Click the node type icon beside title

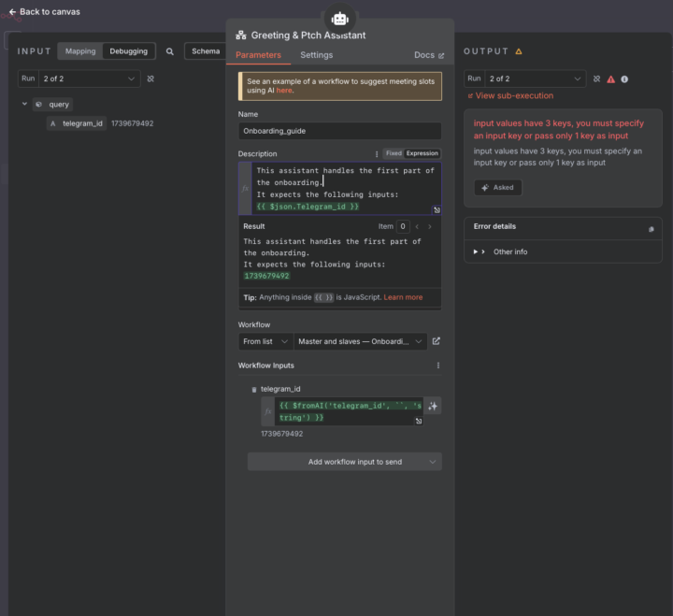[x=241, y=36]
